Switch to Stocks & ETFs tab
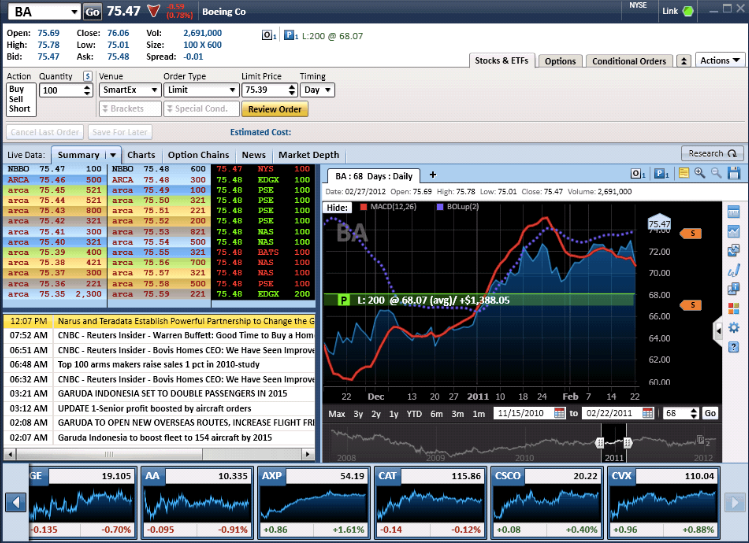The width and height of the screenshot is (749, 543). pyautogui.click(x=502, y=61)
